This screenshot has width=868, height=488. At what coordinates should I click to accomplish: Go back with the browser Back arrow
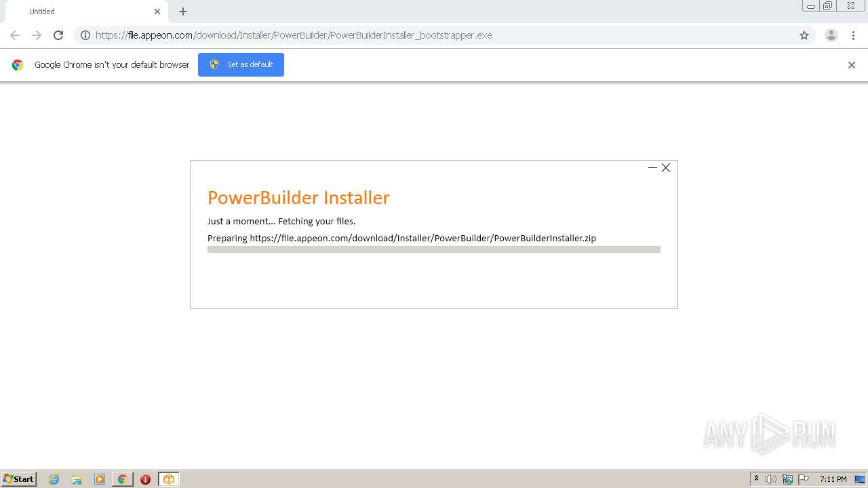pyautogui.click(x=15, y=35)
